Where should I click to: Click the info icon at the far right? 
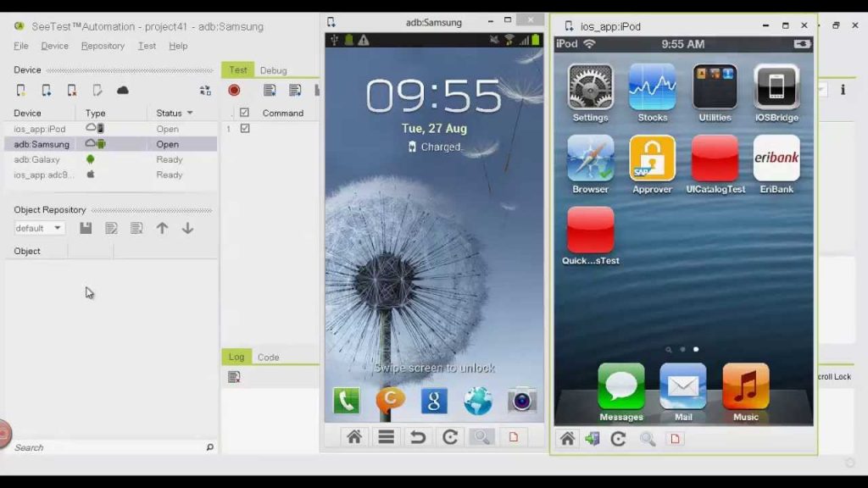coord(843,90)
